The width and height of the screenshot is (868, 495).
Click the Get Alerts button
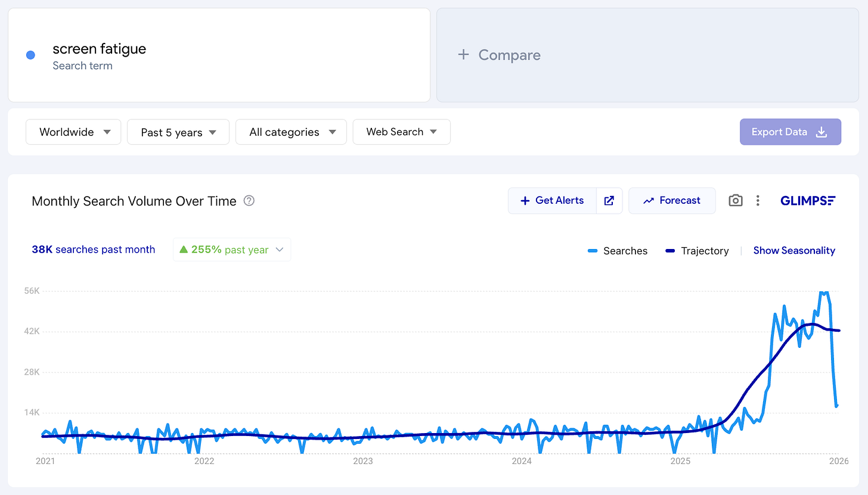pyautogui.click(x=552, y=201)
